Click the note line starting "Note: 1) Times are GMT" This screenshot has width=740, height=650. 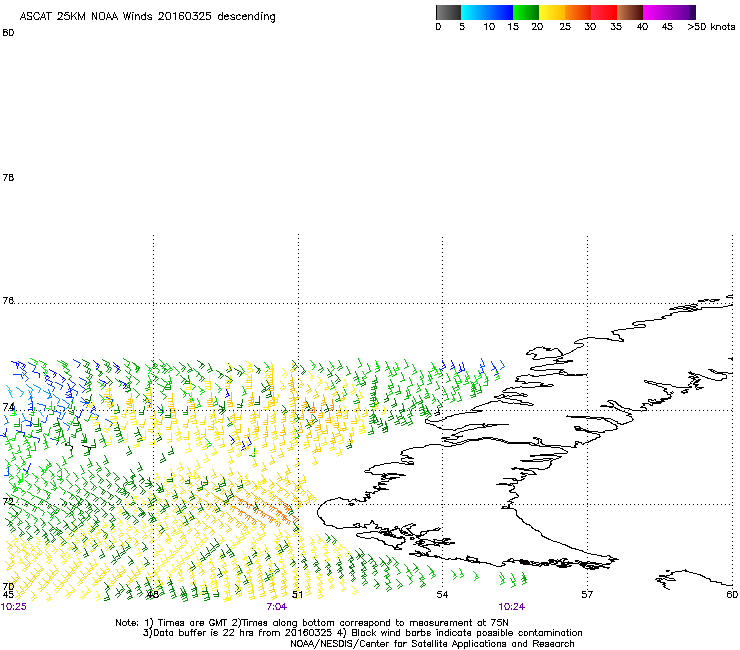click(x=312, y=623)
